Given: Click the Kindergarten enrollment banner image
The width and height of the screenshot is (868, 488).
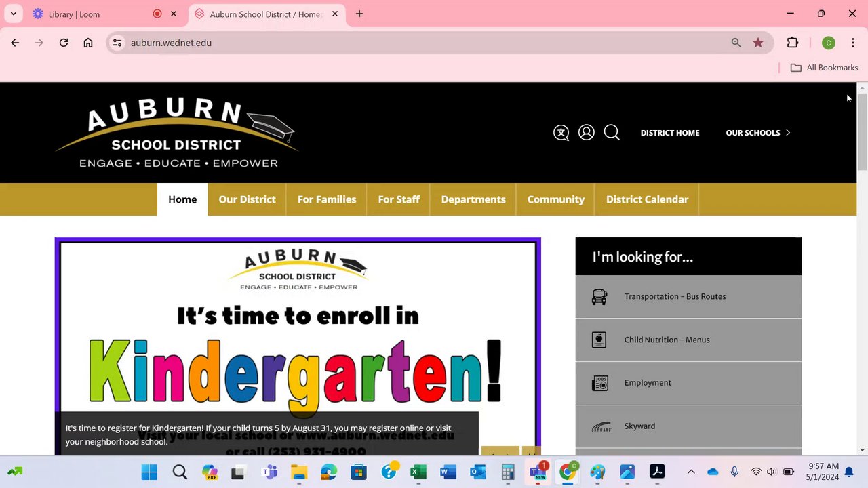Looking at the screenshot, I should (298, 346).
